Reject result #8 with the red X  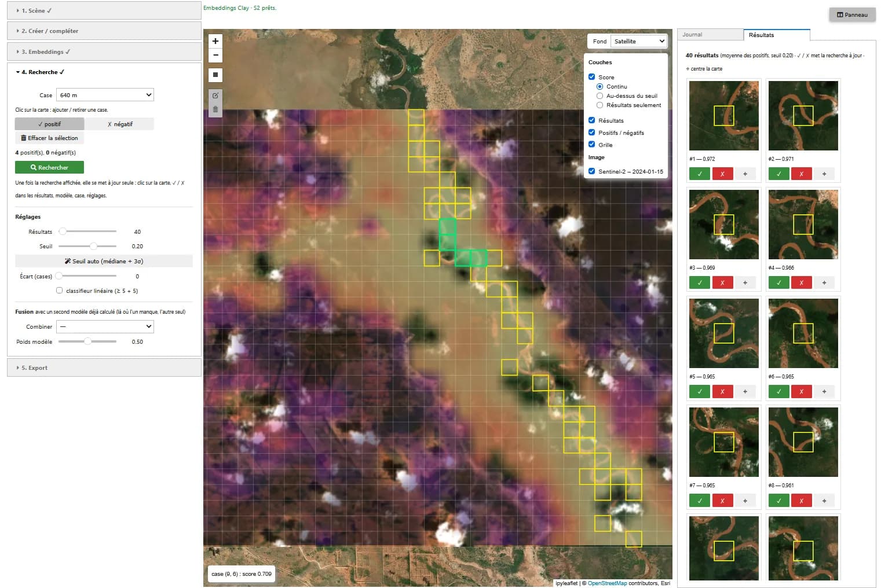click(802, 501)
